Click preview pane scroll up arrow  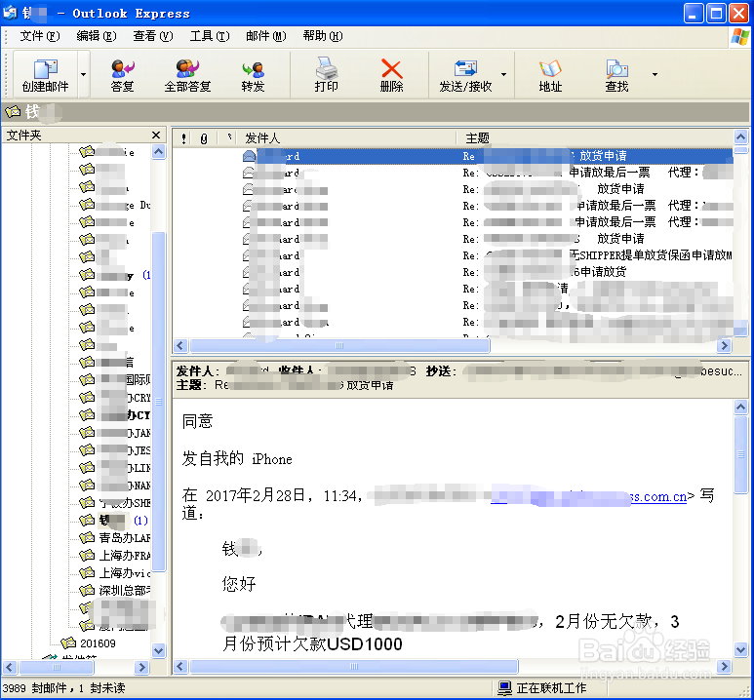pyautogui.click(x=741, y=408)
